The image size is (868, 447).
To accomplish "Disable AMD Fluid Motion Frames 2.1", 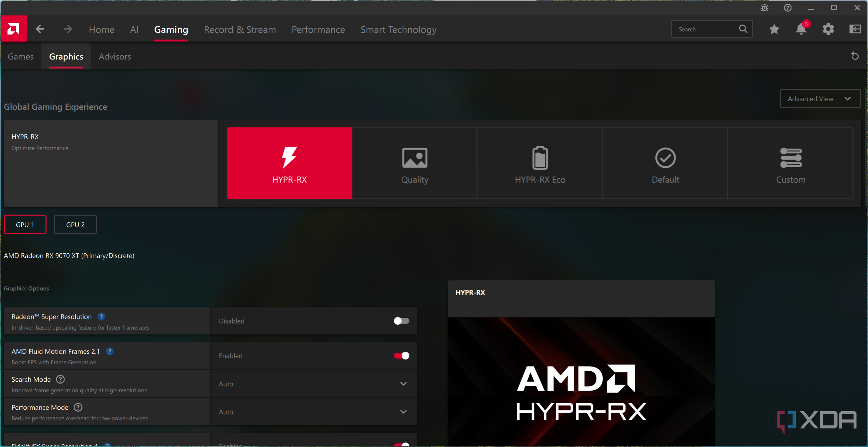I will (401, 356).
